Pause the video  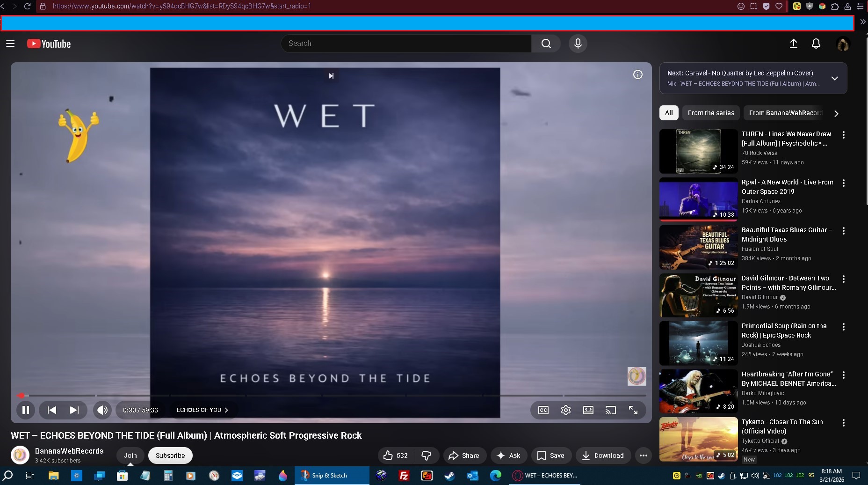[x=26, y=410]
